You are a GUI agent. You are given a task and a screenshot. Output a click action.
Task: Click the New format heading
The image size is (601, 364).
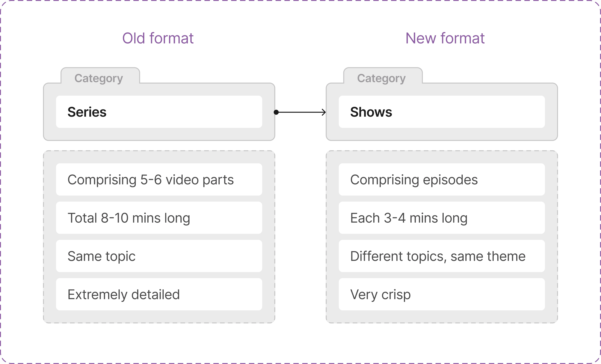click(x=445, y=38)
